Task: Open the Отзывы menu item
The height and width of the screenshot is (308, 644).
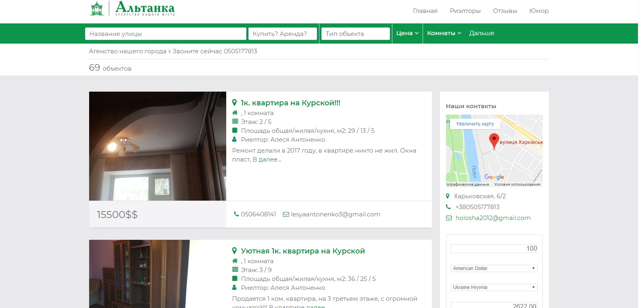Action: 505,11
